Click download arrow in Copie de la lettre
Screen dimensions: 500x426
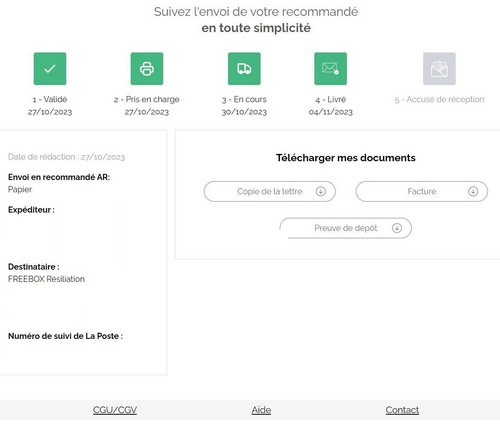point(321,191)
